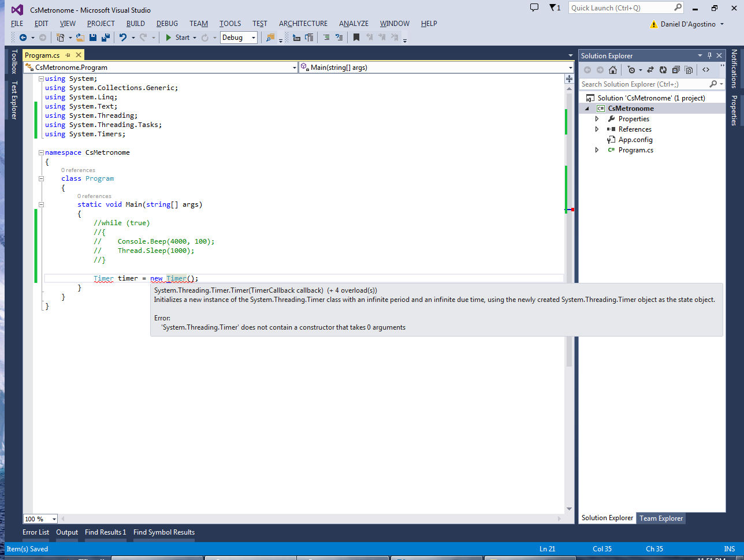Toggle a bookmark with the bookmark icon
This screenshot has width=744, height=560.
coord(356,38)
